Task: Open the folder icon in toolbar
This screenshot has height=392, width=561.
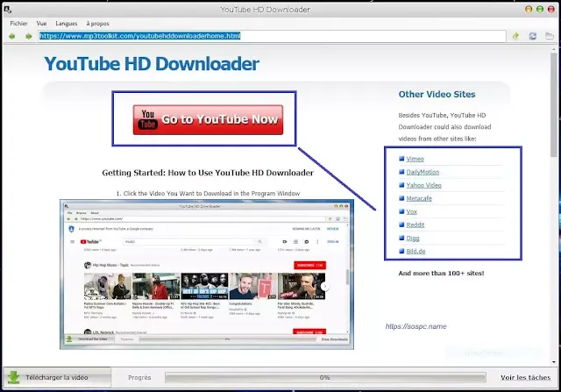Action: 550,36
